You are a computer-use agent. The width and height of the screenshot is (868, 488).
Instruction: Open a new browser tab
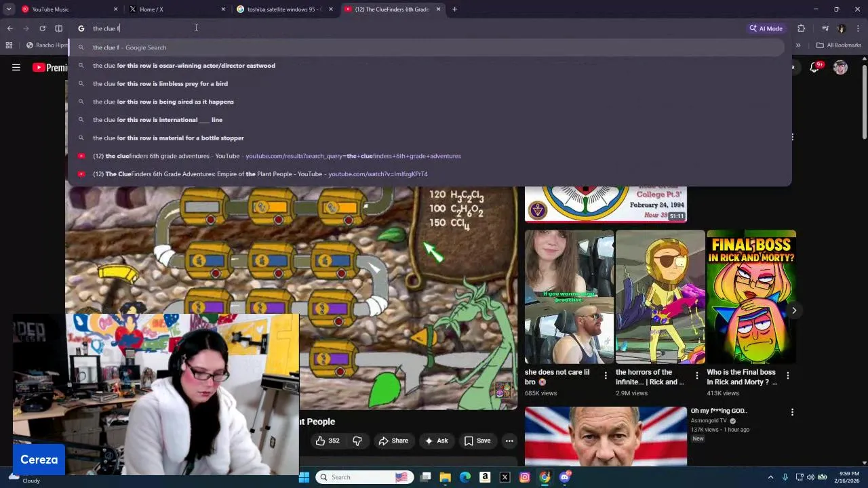tap(454, 9)
